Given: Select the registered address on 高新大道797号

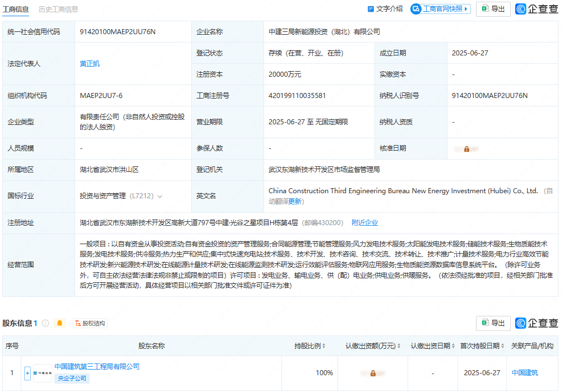Looking at the screenshot, I should [189, 223].
